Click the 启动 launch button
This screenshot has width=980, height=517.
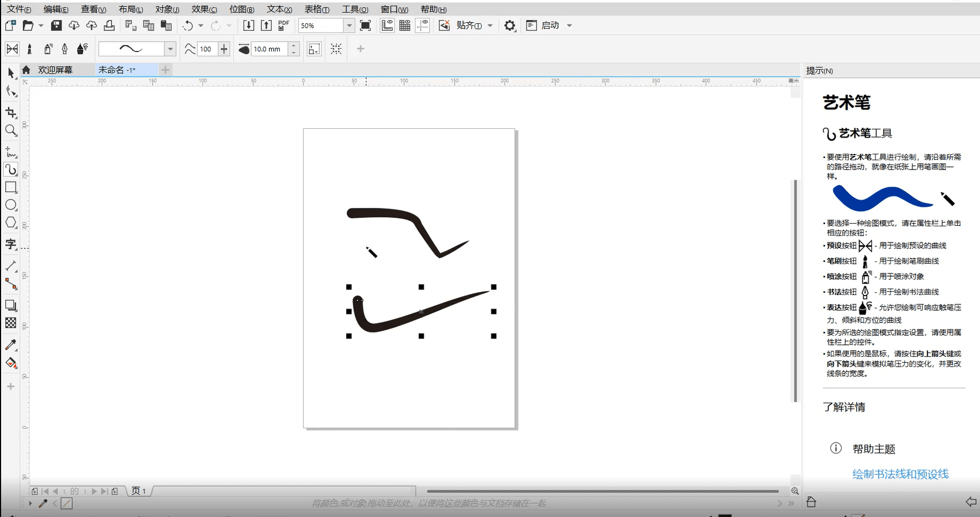pos(550,25)
